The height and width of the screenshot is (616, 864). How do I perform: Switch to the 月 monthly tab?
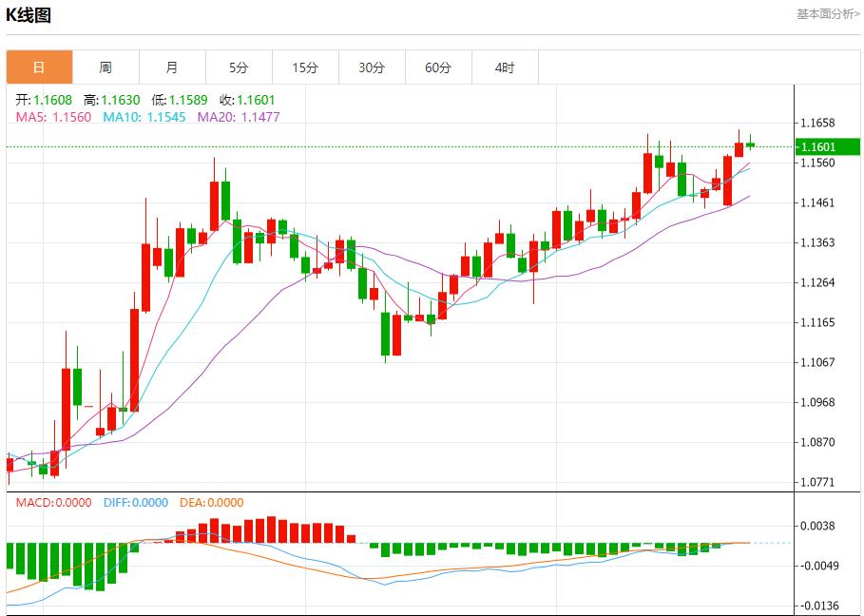click(x=172, y=67)
